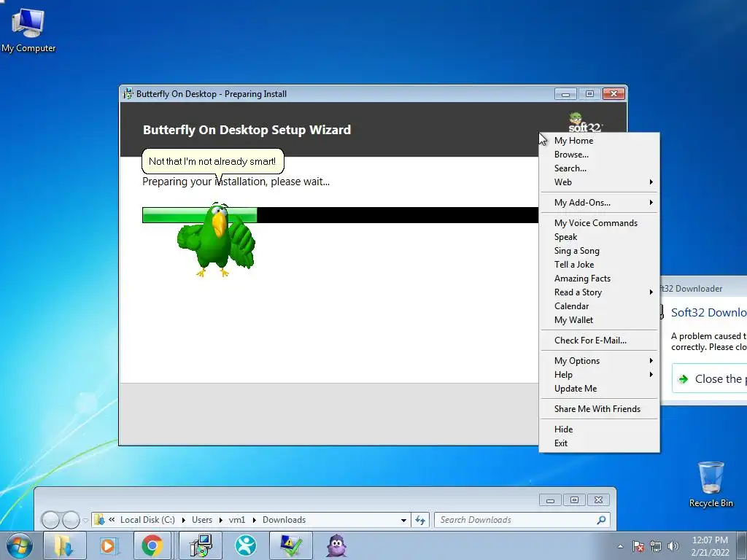
Task: Click the Butterfly On Desktop titlebar icon
Action: (x=128, y=94)
